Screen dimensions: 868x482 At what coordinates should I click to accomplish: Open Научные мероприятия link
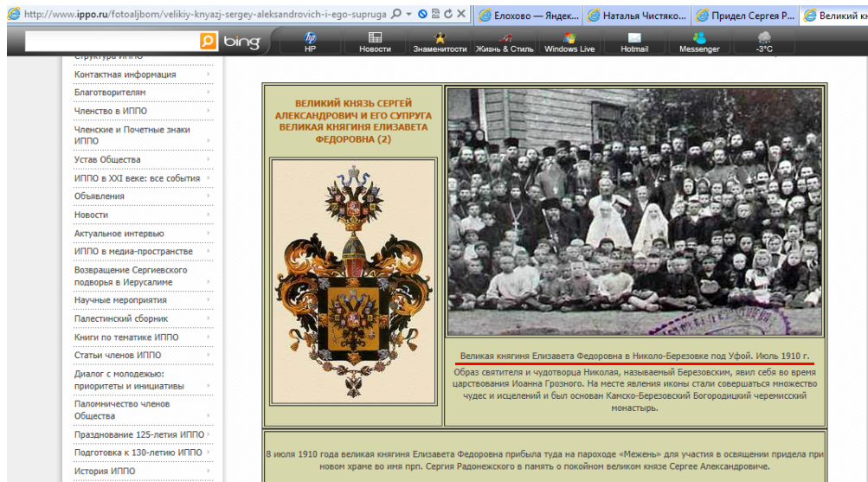[120, 300]
